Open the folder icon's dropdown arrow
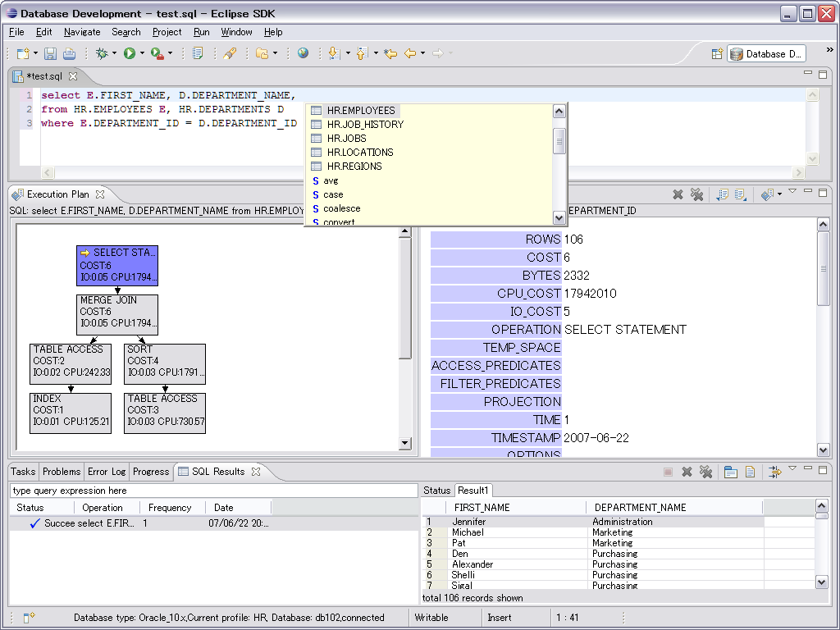The image size is (840, 630). coord(276,53)
